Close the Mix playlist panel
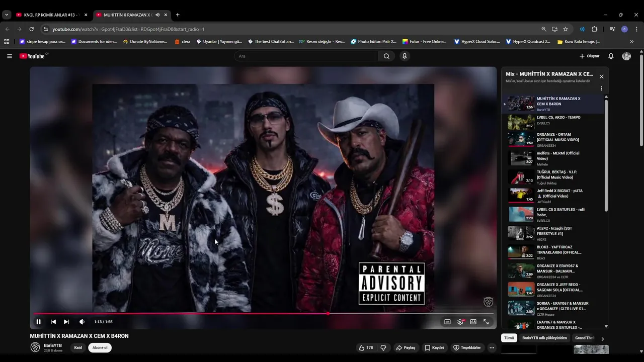The width and height of the screenshot is (644, 362). 601,76
